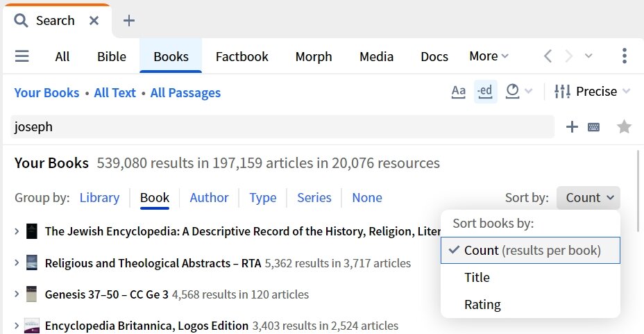The width and height of the screenshot is (644, 334).
Task: Open dropdown arrow beside the clock icon
Action: (529, 91)
